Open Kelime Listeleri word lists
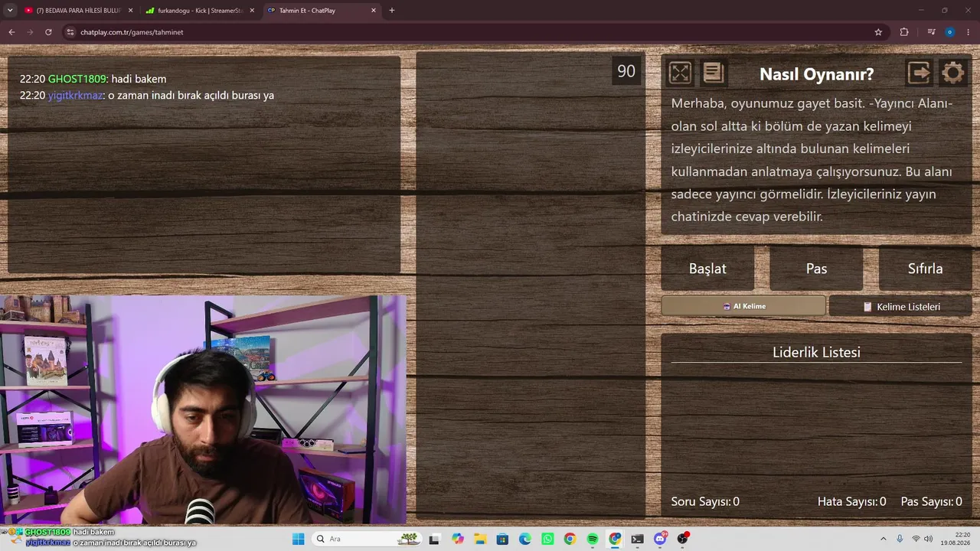 tap(900, 306)
